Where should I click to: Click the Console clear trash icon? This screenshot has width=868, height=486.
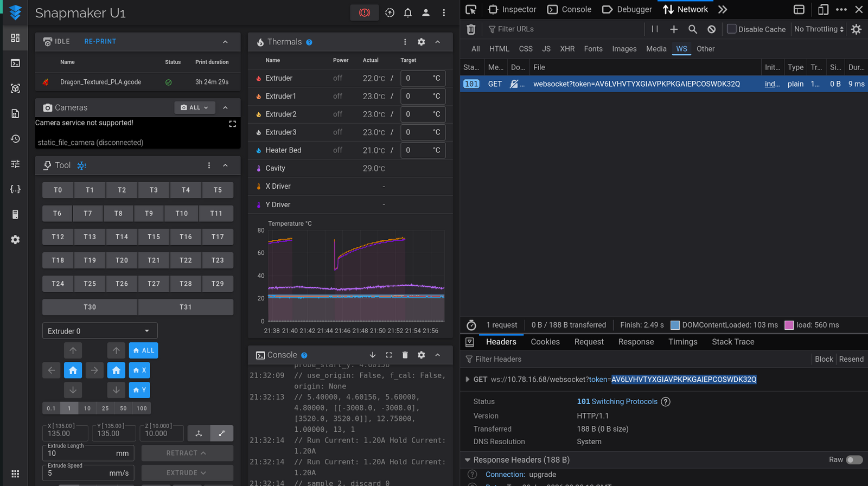click(x=405, y=355)
